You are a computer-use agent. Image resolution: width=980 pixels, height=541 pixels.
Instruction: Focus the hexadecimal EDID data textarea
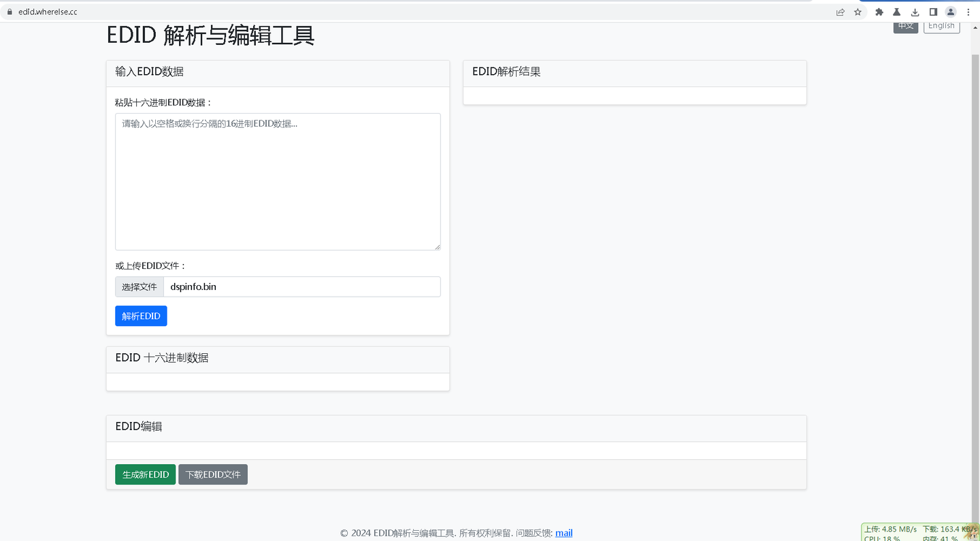tap(278, 182)
